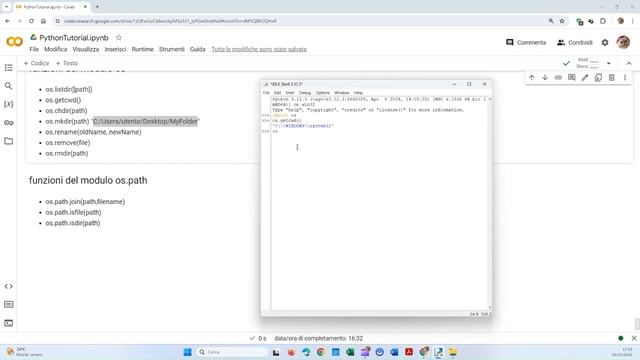Open the Files folder icon in Colab sidebar
640x360 pixels.
[9, 141]
